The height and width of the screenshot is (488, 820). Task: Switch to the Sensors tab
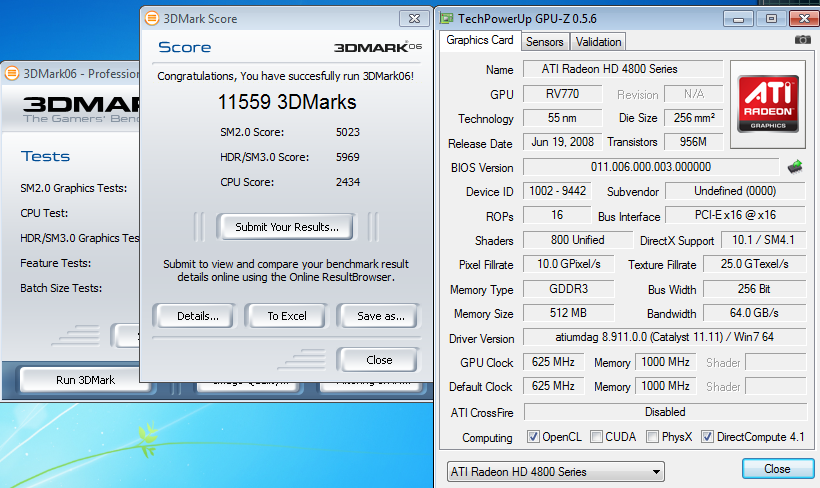point(544,42)
